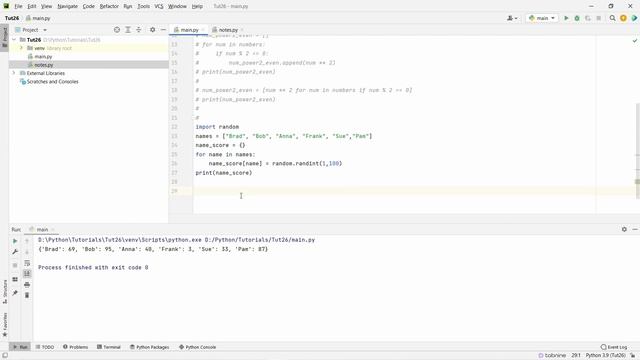Screen dimensions: 640x360
Task: Select main.py in the project tree
Action: click(43, 56)
